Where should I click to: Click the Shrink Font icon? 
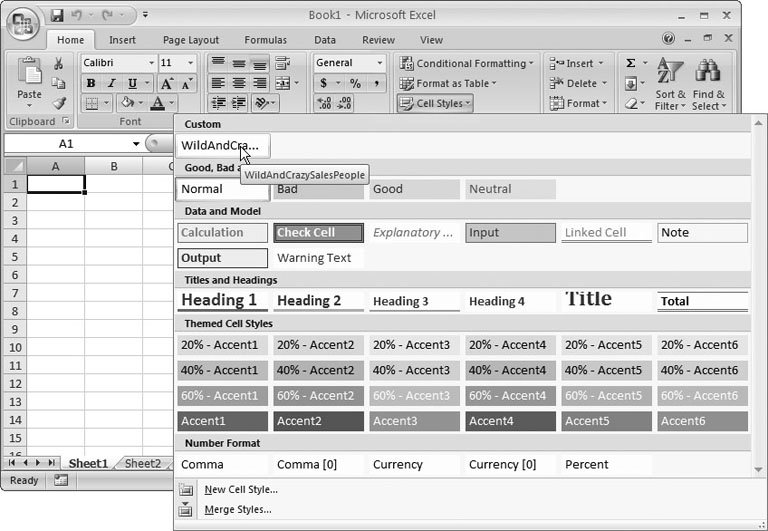coord(187,83)
